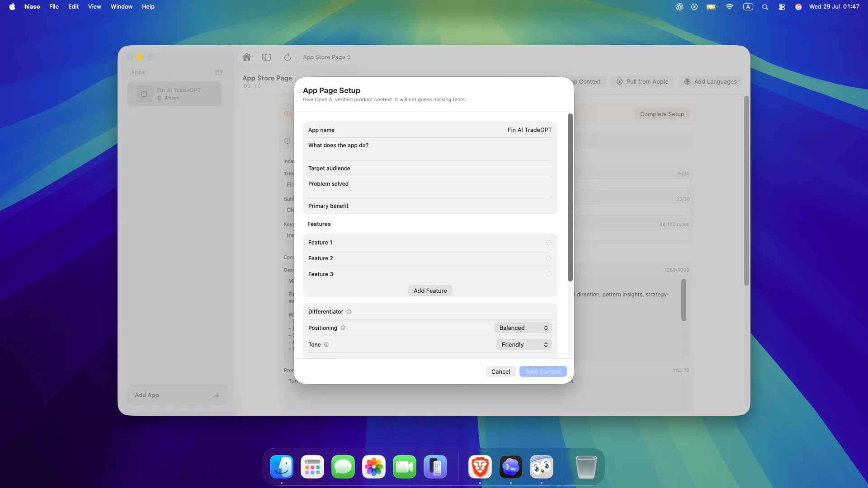Click the Feature 3 input row

tap(430, 274)
